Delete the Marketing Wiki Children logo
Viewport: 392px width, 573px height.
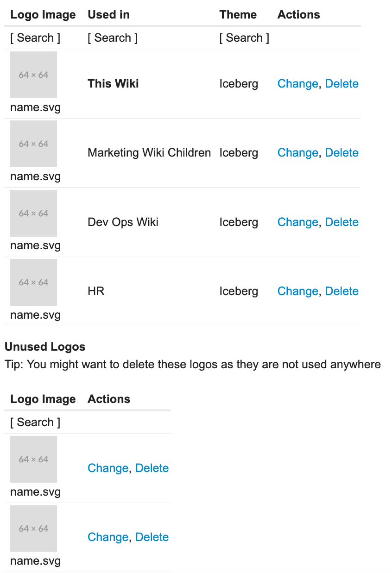341,153
